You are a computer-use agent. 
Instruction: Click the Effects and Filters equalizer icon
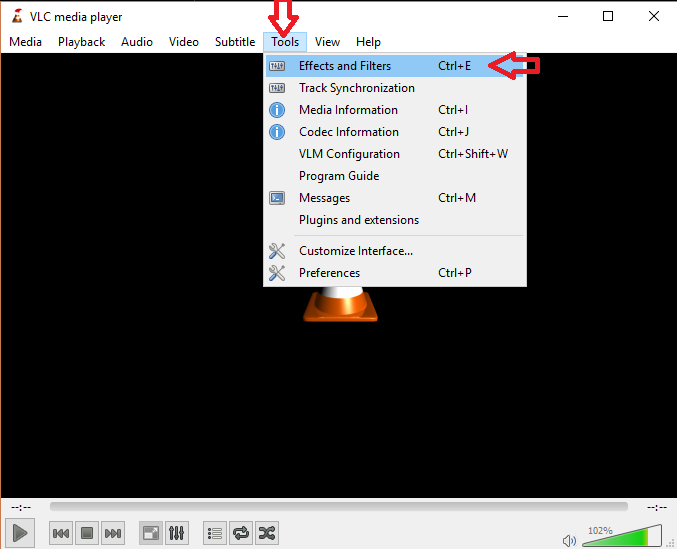(277, 66)
